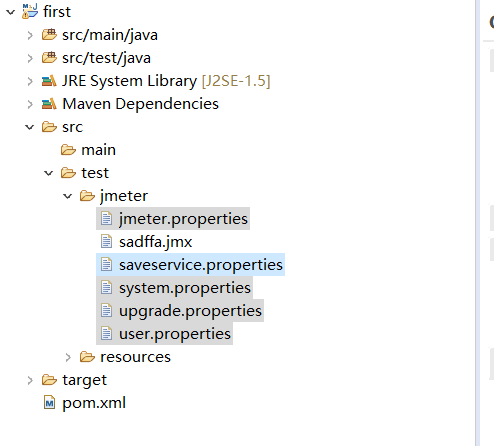The image size is (494, 446).
Task: Select upgrade.properties file name
Action: (190, 311)
